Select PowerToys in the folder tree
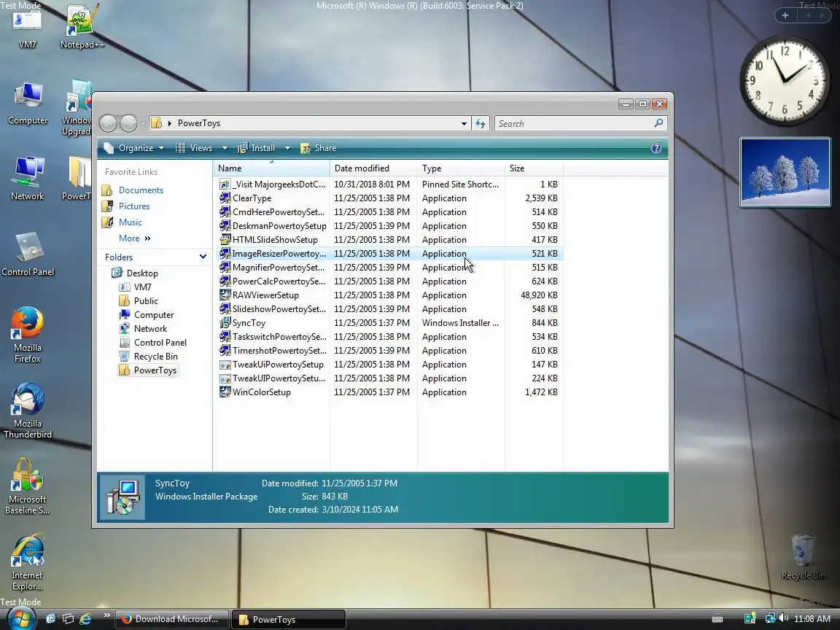The height and width of the screenshot is (630, 840). 155,370
